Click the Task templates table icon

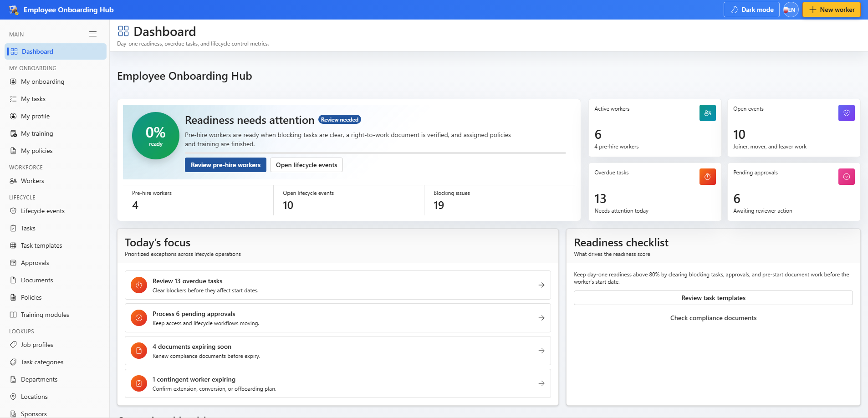coord(13,245)
